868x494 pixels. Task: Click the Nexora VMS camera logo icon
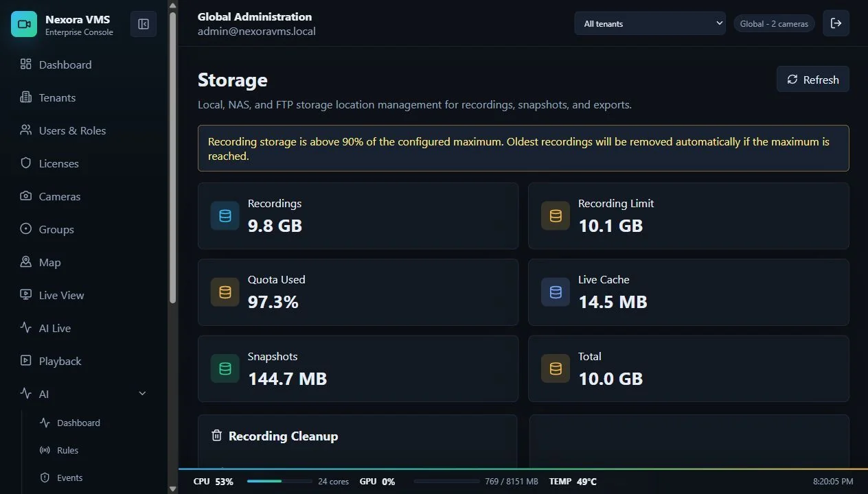24,24
